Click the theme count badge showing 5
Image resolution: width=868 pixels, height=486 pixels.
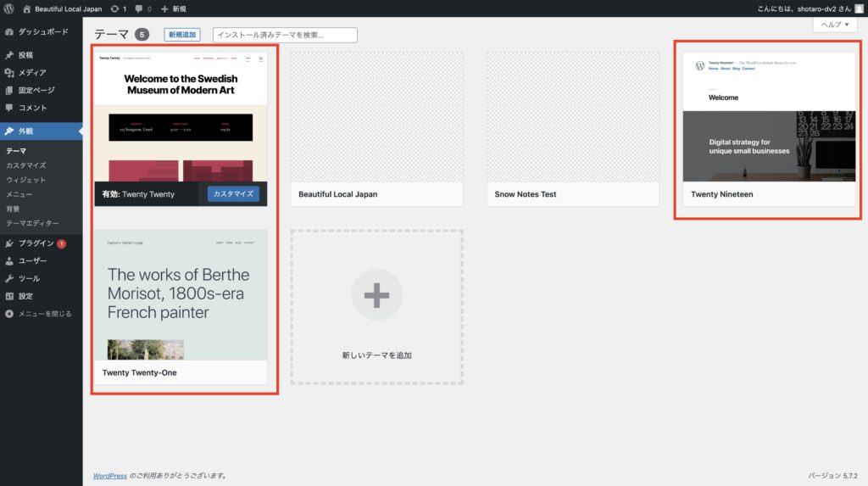[142, 35]
